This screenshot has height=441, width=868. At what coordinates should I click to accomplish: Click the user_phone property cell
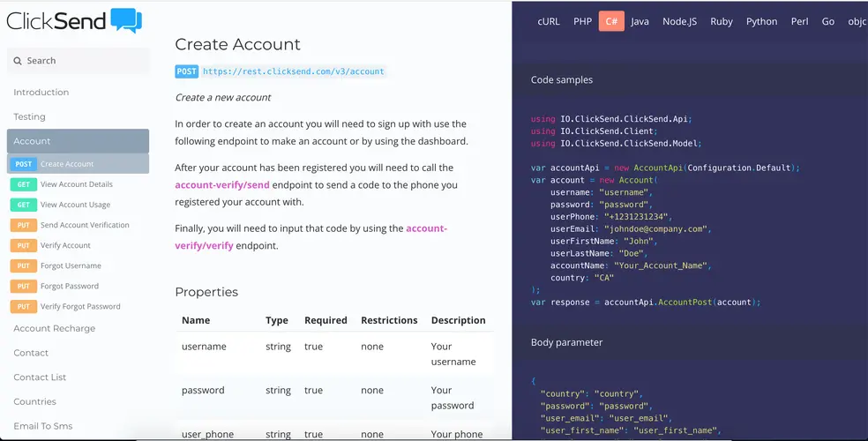pyautogui.click(x=207, y=434)
